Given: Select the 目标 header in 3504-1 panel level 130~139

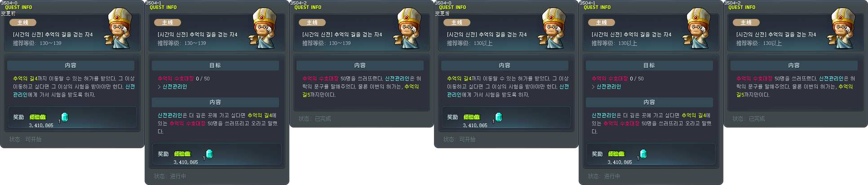Looking at the screenshot, I should [x=215, y=66].
